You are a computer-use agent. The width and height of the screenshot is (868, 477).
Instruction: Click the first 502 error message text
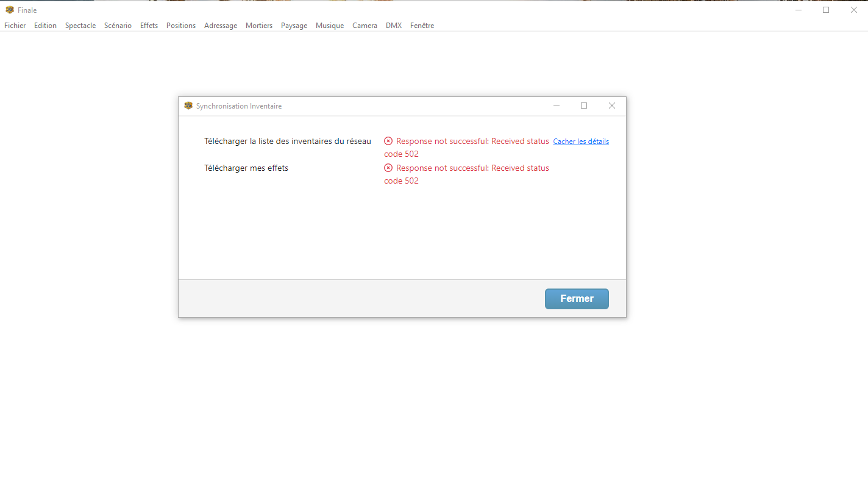pos(466,148)
